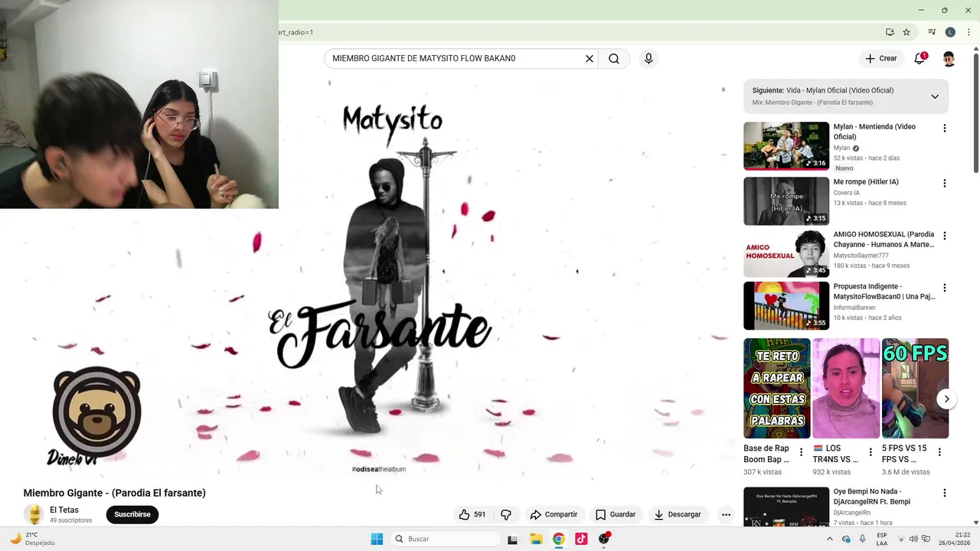Screen dimensions: 980x551
Task: Open AMIGO HOMOSEXUAL parody video title
Action: [884, 240]
